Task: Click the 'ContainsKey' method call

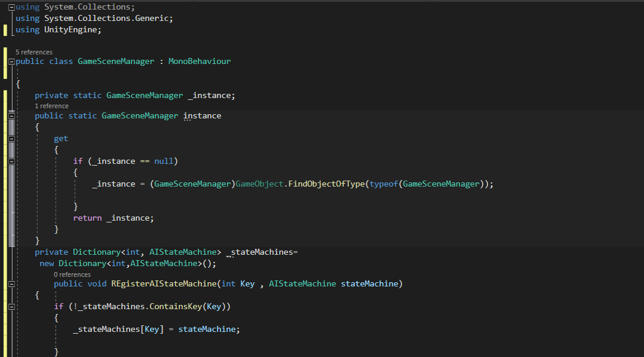Action: coord(176,306)
